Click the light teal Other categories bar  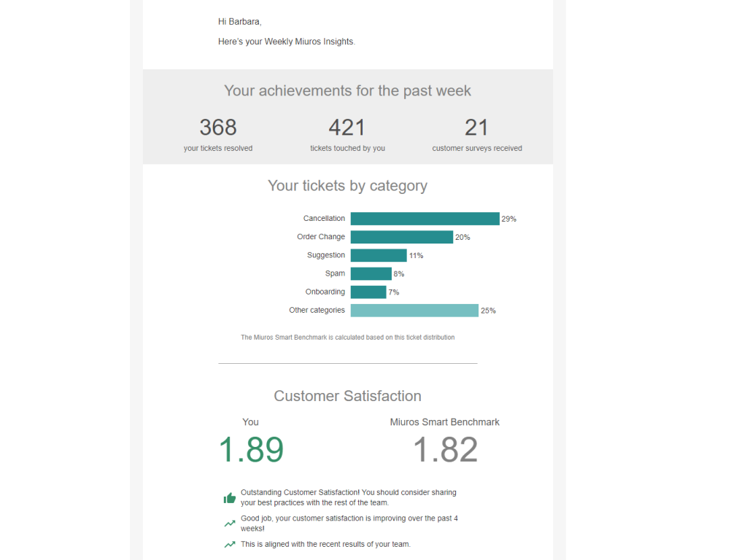pyautogui.click(x=414, y=311)
